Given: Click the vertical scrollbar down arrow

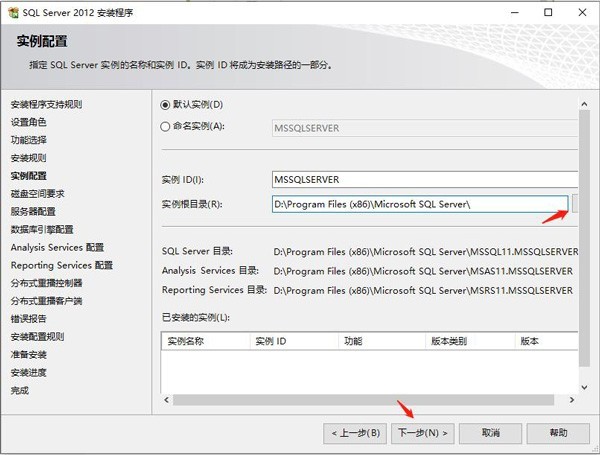Looking at the screenshot, I should [x=584, y=387].
